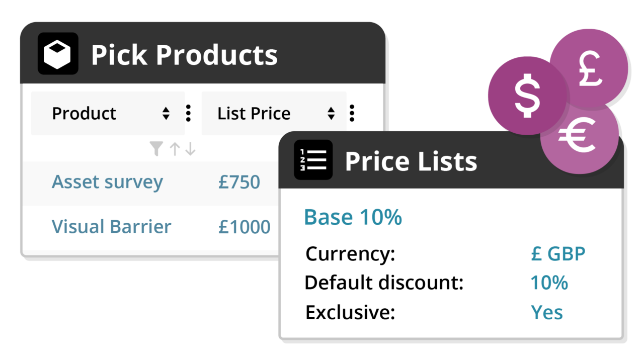Click the £750 list price
644x362 pixels.
pyautogui.click(x=239, y=182)
